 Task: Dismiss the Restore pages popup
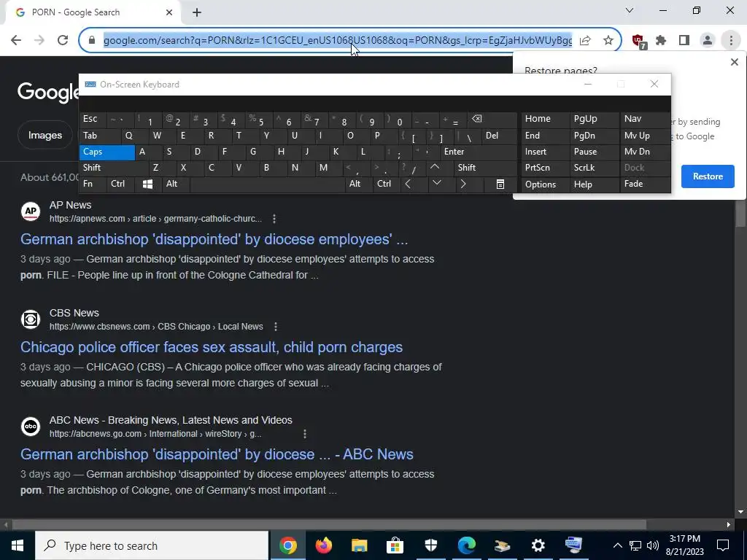(734, 62)
